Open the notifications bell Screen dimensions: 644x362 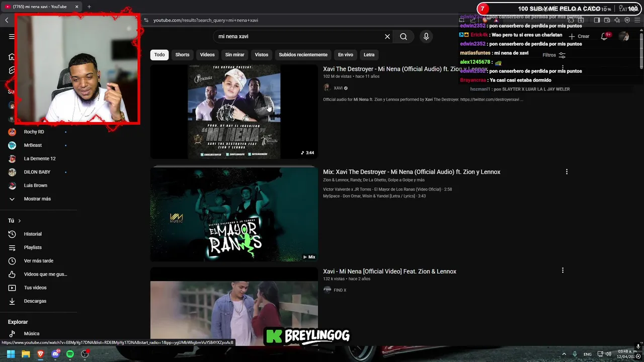click(x=604, y=37)
